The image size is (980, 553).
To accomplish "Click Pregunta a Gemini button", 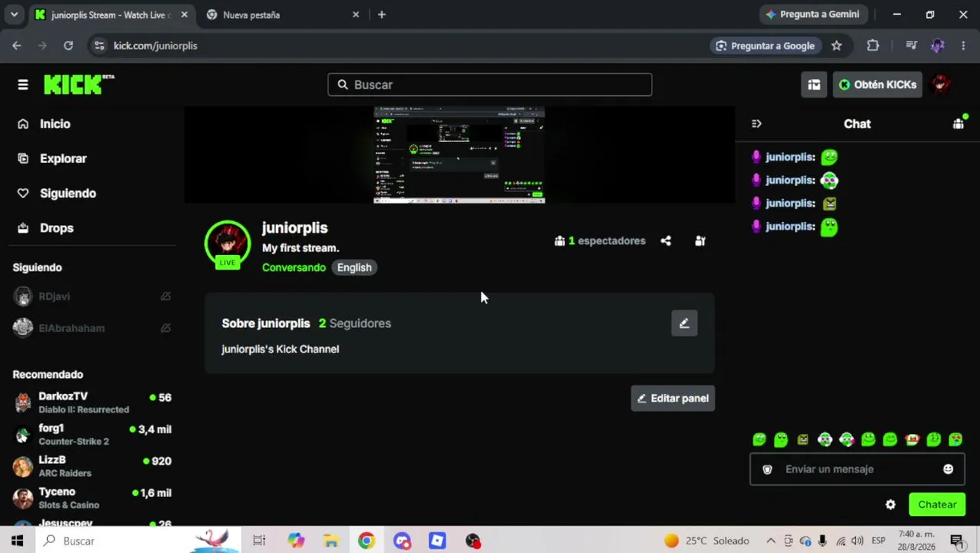I will click(813, 15).
